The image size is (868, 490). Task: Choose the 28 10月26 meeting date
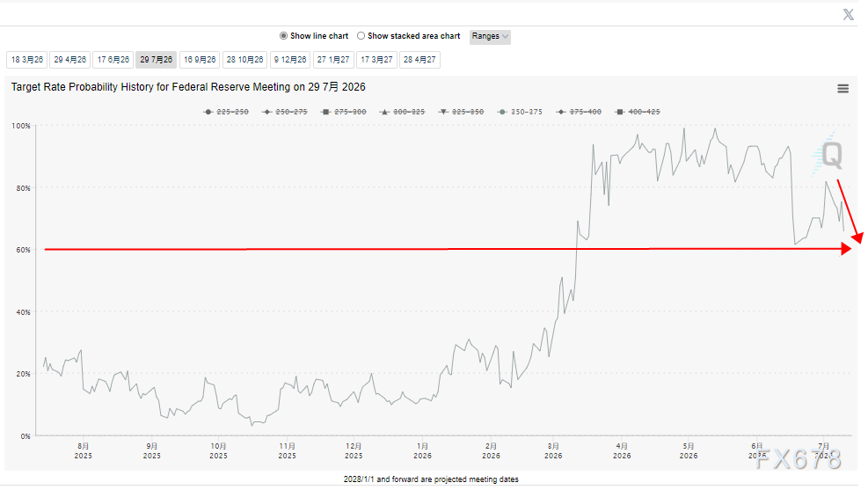[245, 60]
